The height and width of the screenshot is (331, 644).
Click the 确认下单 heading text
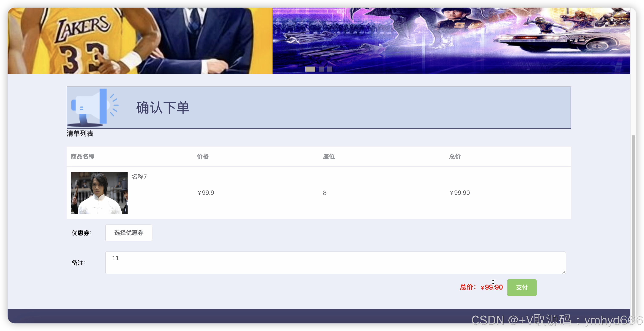(163, 108)
